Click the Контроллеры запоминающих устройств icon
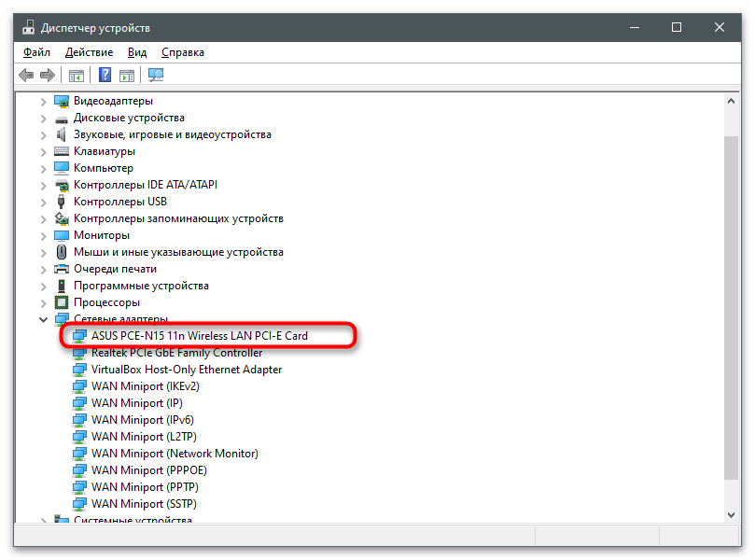Viewport: 755px width, 560px height. pos(62,218)
